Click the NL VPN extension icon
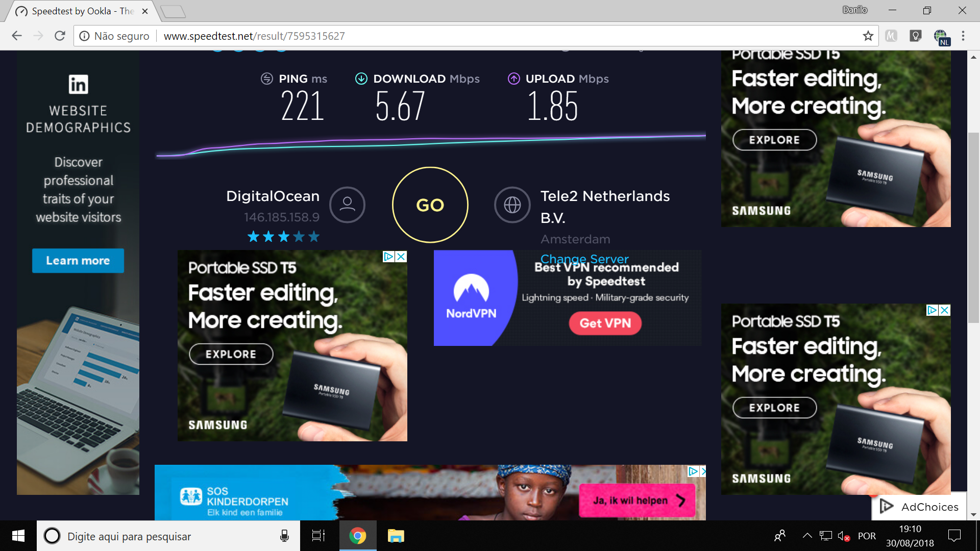This screenshot has width=980, height=551. (941, 37)
